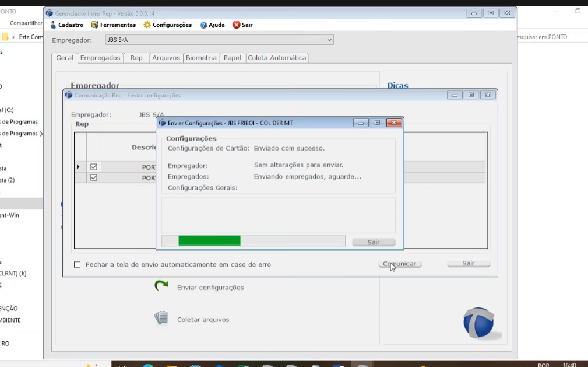Select the Coleta Automática tab
Screen dimensions: 588x367
276,58
